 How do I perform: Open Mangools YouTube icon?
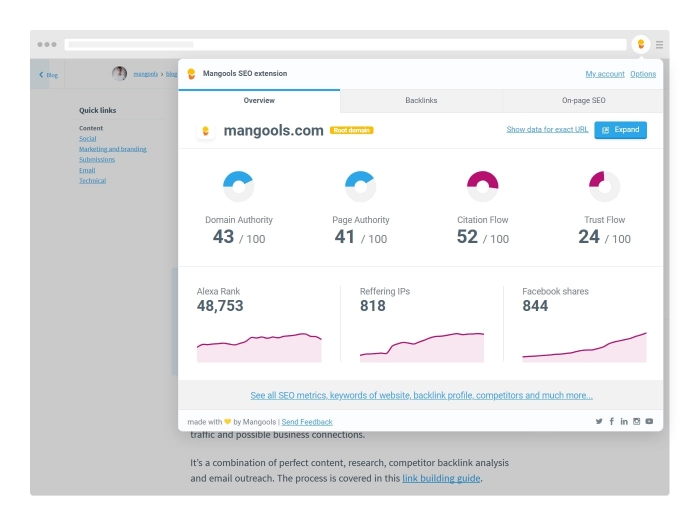(x=649, y=421)
